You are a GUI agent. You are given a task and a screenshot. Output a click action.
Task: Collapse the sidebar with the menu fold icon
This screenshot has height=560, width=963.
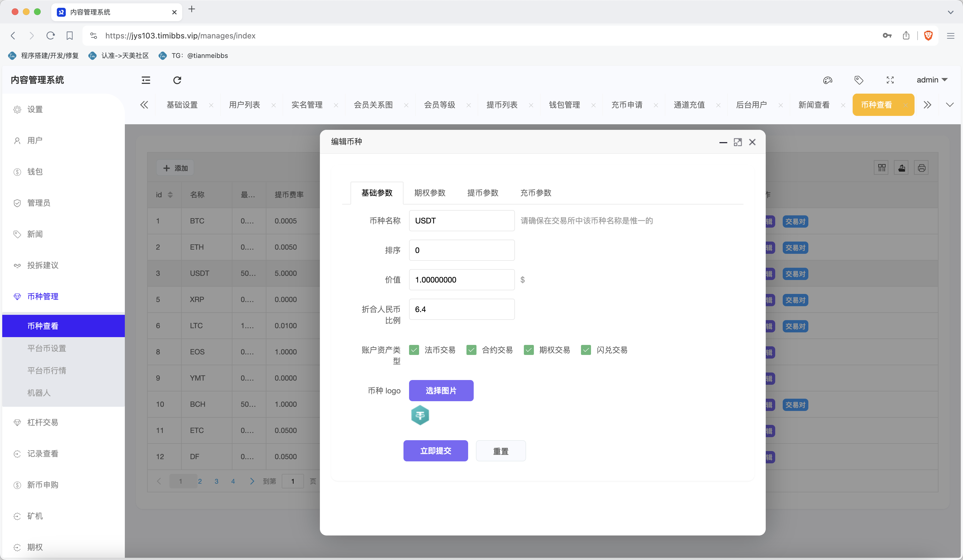pos(146,80)
